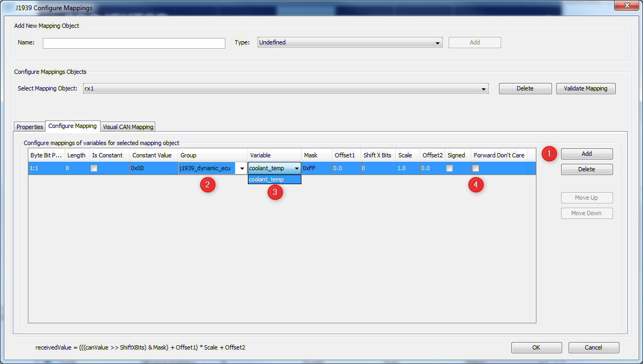Screen dimensions: 643x364
Task: Expand the Group dropdown showing j1939_dynamic_ecu
Action: pos(241,168)
